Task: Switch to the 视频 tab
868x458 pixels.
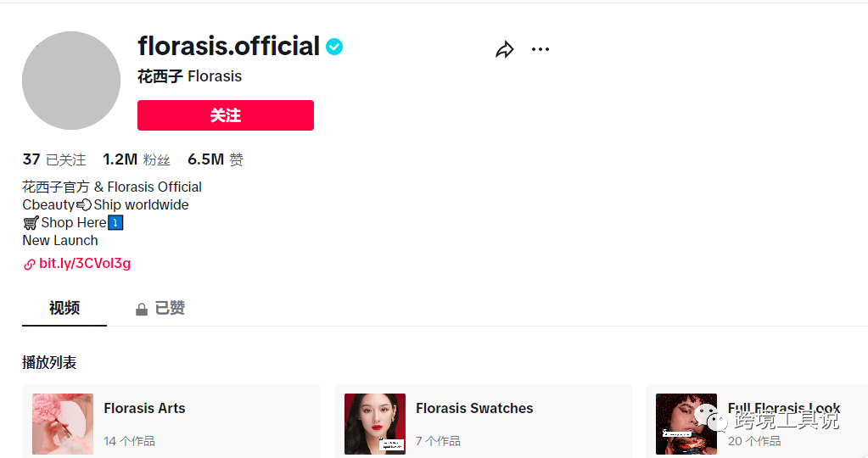Action: tap(64, 308)
